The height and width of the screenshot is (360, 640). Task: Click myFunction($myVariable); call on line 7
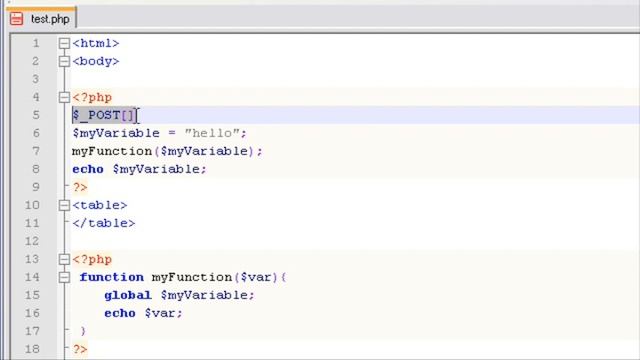click(x=167, y=151)
